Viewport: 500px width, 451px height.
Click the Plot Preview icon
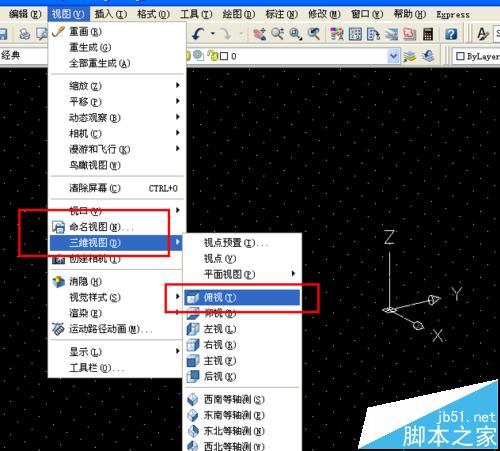click(42, 34)
